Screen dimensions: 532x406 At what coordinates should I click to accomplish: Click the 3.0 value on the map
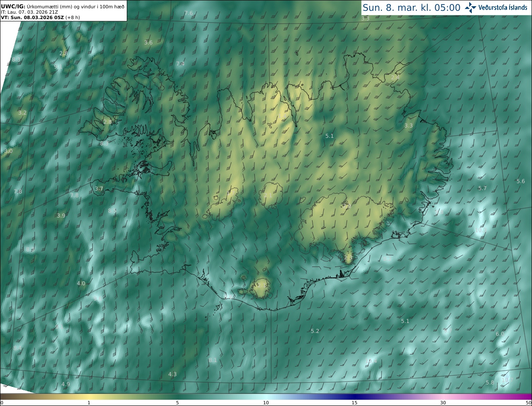click(x=8, y=151)
